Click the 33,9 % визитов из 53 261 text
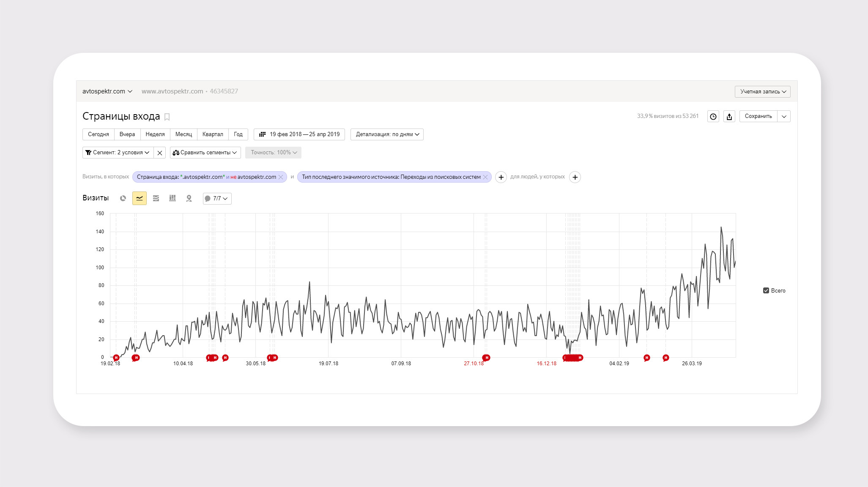This screenshot has height=487, width=868. [668, 116]
